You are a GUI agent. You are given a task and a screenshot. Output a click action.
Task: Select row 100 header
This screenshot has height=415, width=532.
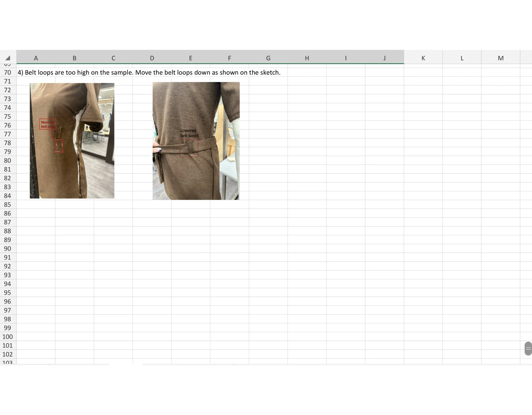click(x=8, y=337)
